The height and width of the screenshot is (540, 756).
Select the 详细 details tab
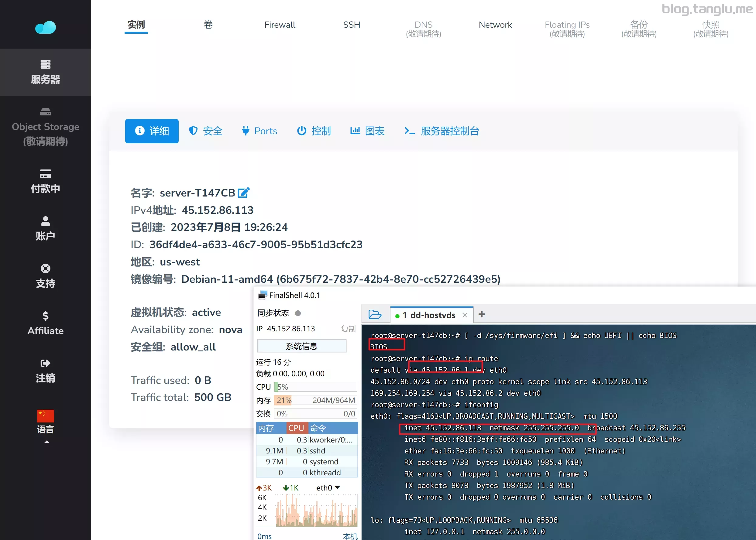pos(152,131)
